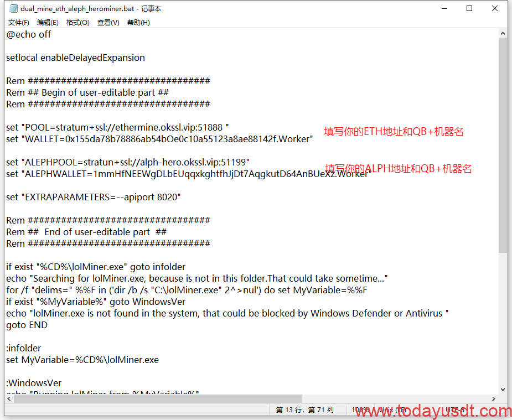Minimize the Notepad window
512x420 pixels.
point(444,9)
